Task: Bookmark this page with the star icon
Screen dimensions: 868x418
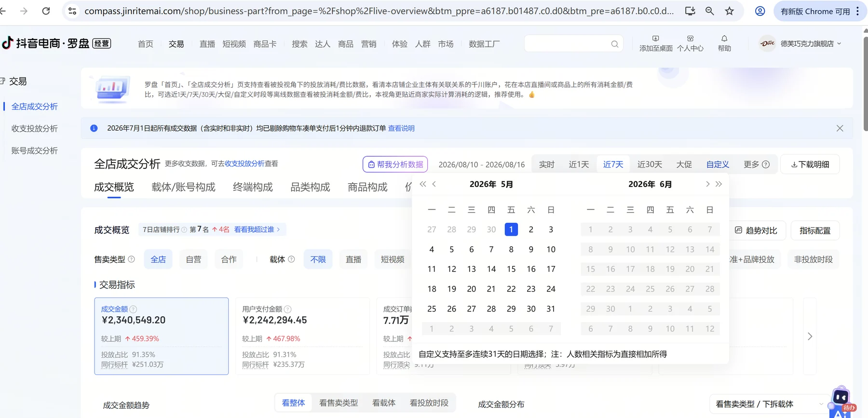Action: click(x=730, y=11)
